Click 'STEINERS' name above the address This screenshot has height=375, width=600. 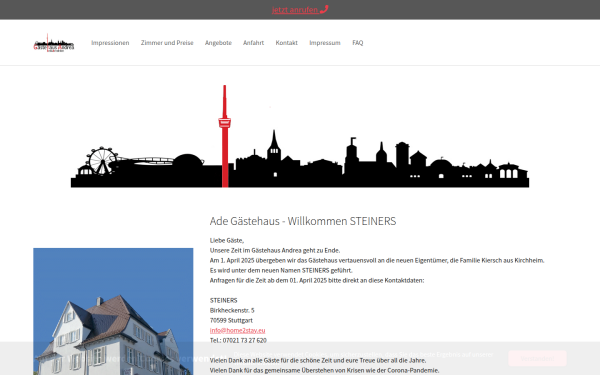223,300
